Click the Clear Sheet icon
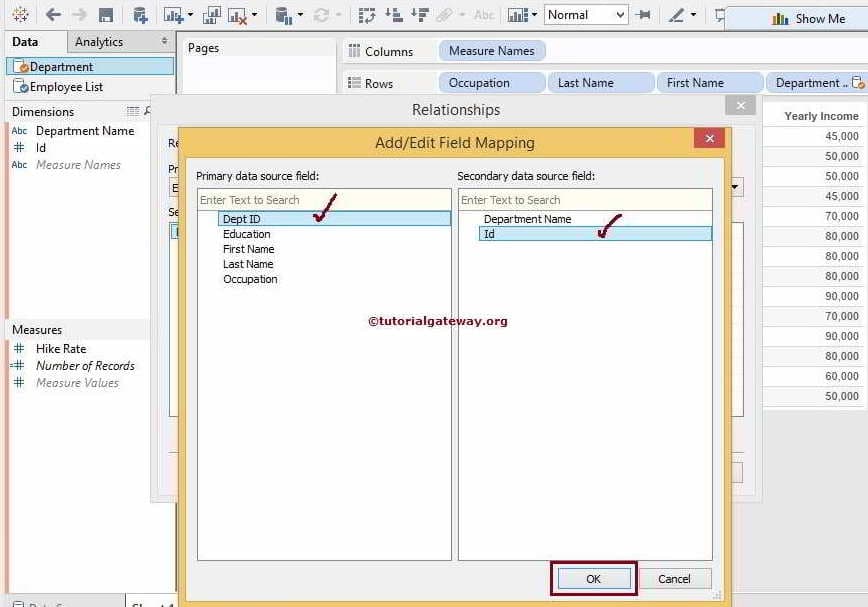 [x=236, y=14]
